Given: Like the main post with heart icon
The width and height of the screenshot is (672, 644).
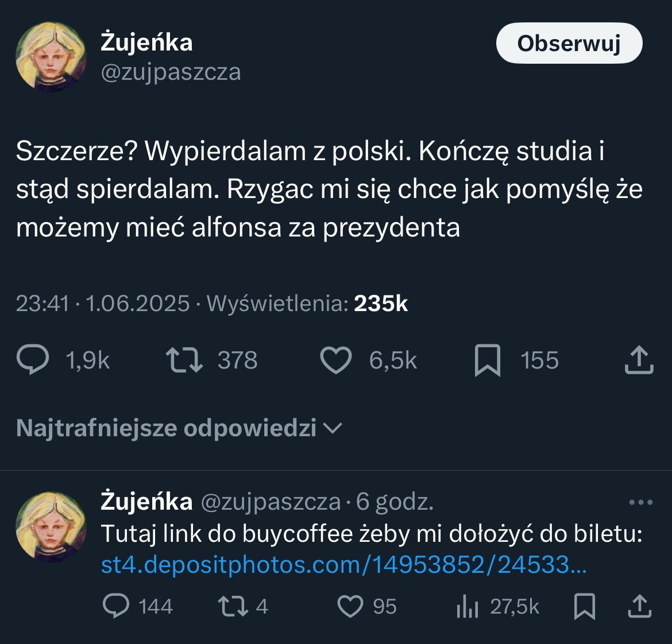Looking at the screenshot, I should [x=335, y=360].
